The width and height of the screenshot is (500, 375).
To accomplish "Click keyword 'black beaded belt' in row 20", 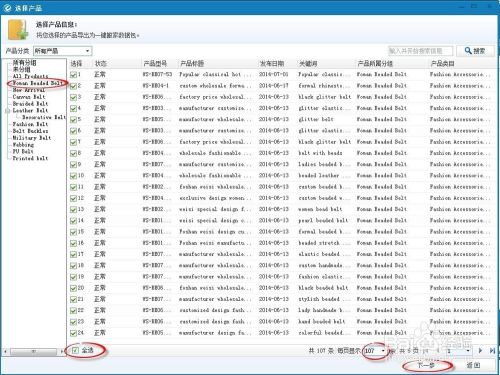I will [x=323, y=288].
